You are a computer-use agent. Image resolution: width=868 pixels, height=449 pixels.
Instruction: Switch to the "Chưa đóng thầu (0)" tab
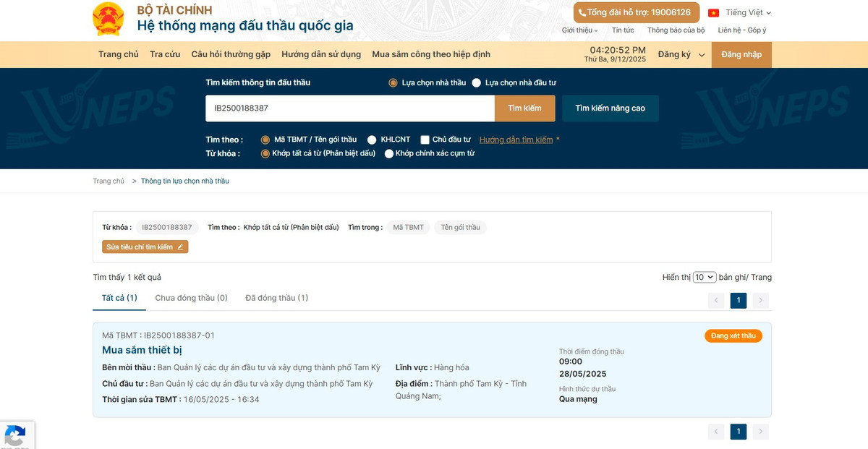191,298
